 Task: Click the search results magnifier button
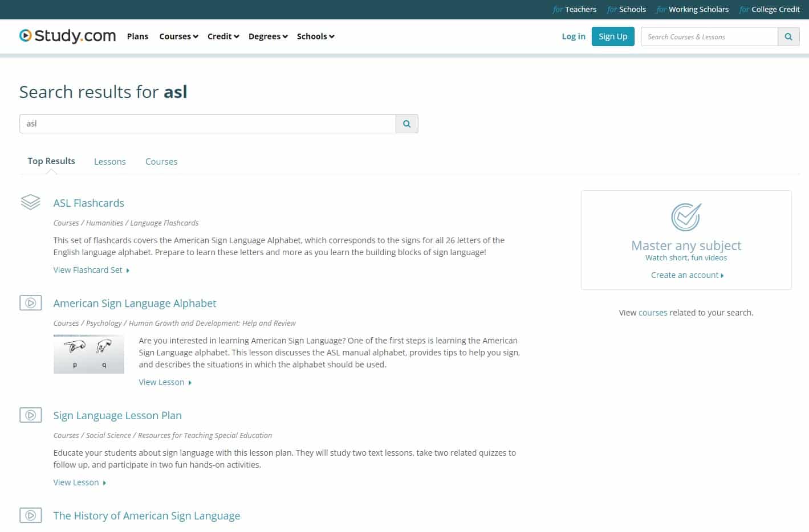(x=407, y=124)
